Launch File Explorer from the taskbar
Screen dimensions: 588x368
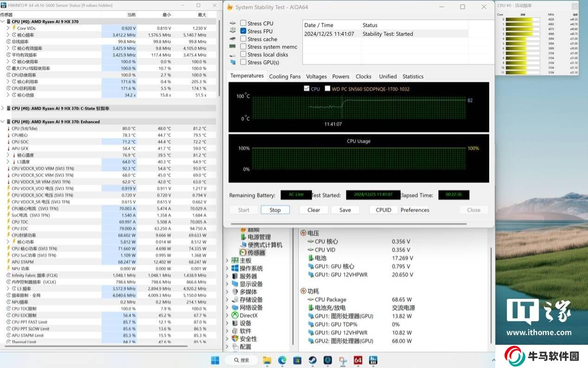(267, 360)
